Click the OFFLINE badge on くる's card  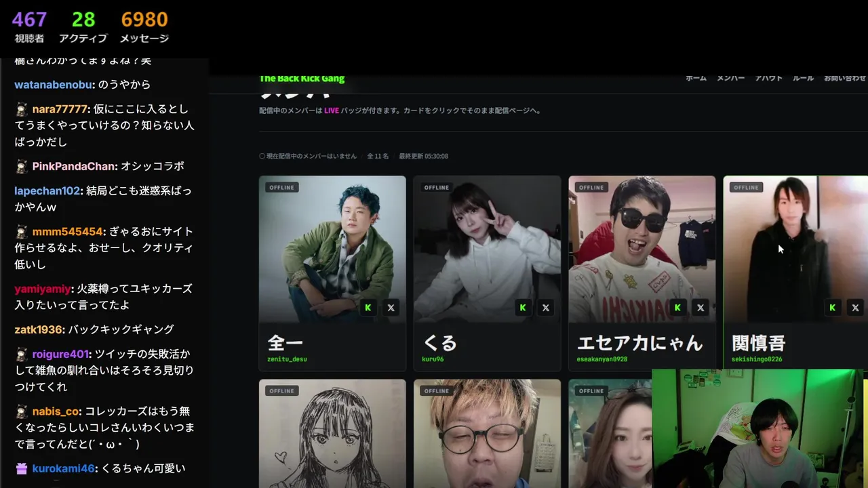(x=436, y=187)
